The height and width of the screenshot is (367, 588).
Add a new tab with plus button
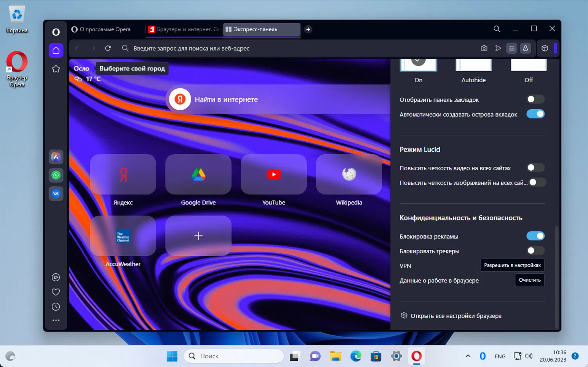308,29
